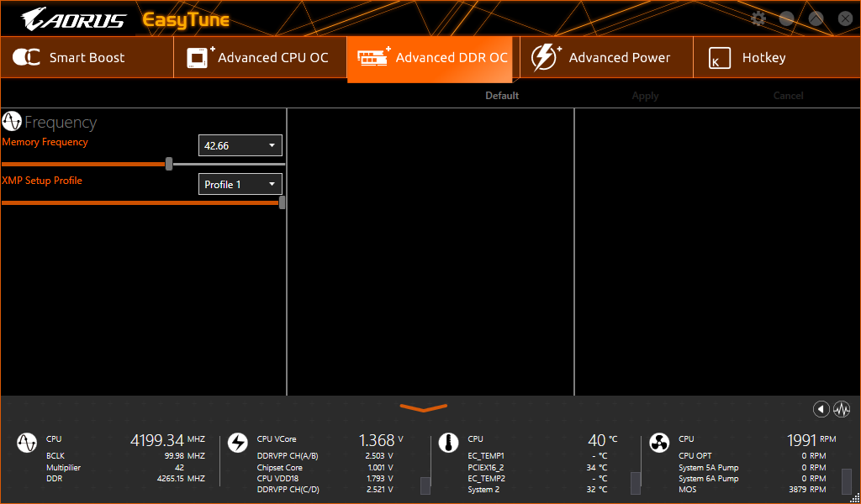Click the left arrow monitor button
The image size is (861, 504).
821,409
